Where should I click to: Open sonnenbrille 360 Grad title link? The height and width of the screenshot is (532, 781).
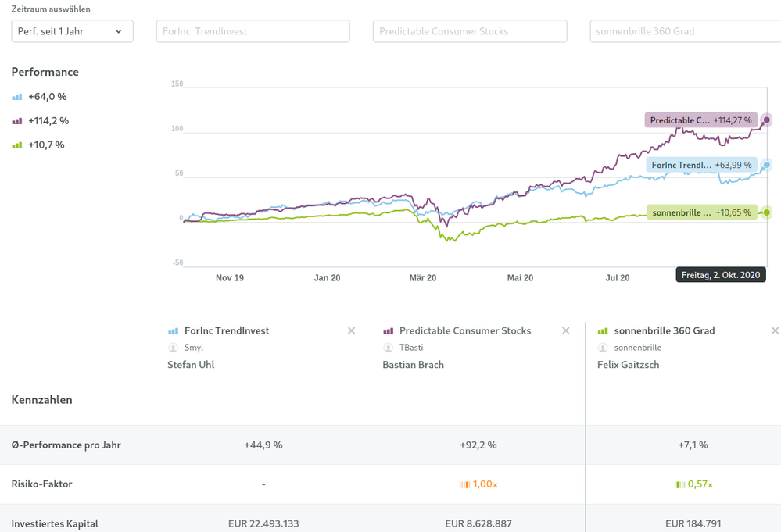point(664,331)
